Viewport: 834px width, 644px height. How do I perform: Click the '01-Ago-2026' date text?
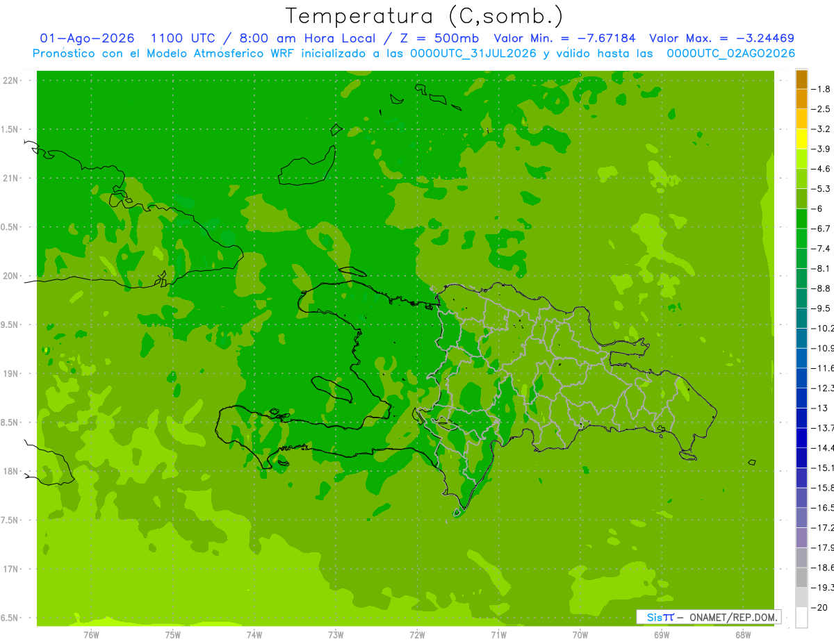88,38
